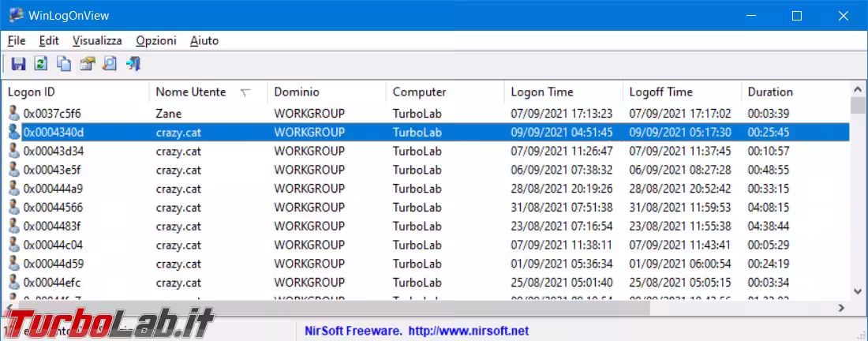Click the horizontal scrollbar right arrow

pos(840,309)
